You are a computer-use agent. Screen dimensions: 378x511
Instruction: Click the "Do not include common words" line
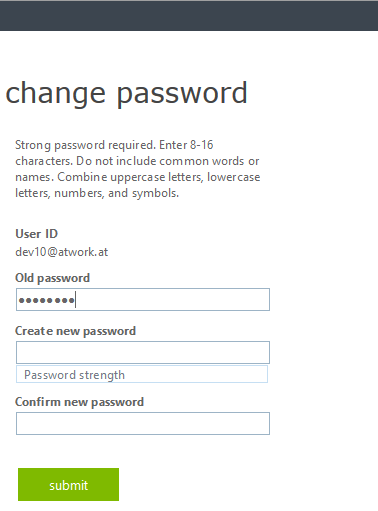point(137,161)
